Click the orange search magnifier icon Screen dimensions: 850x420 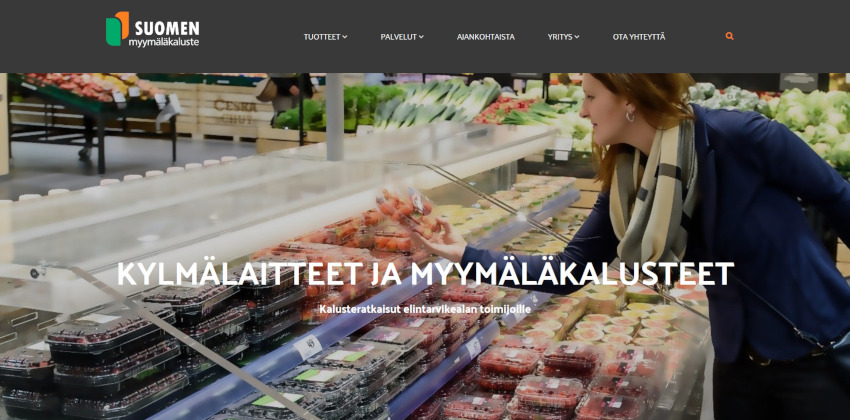click(729, 36)
